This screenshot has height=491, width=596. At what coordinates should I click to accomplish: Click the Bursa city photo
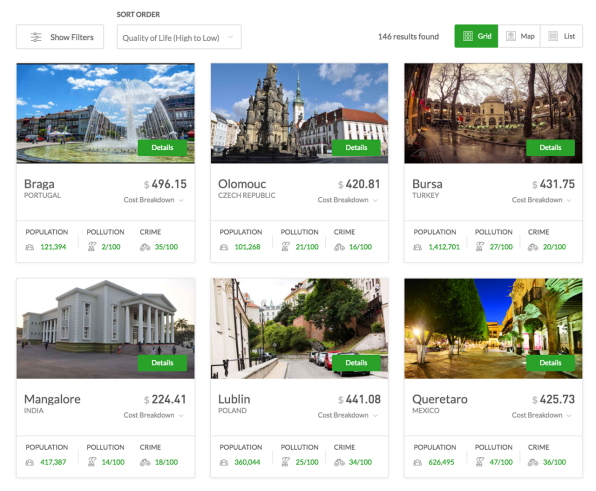click(x=493, y=113)
